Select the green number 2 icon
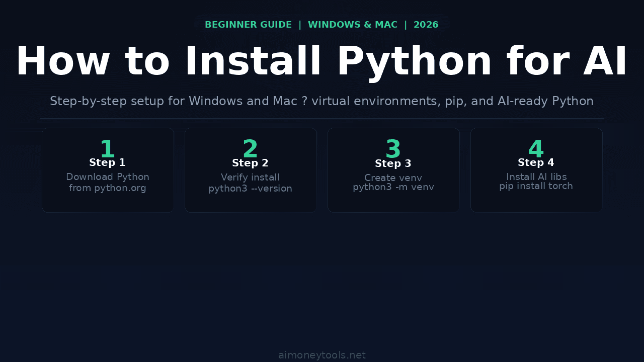This screenshot has width=644, height=362. (x=250, y=148)
